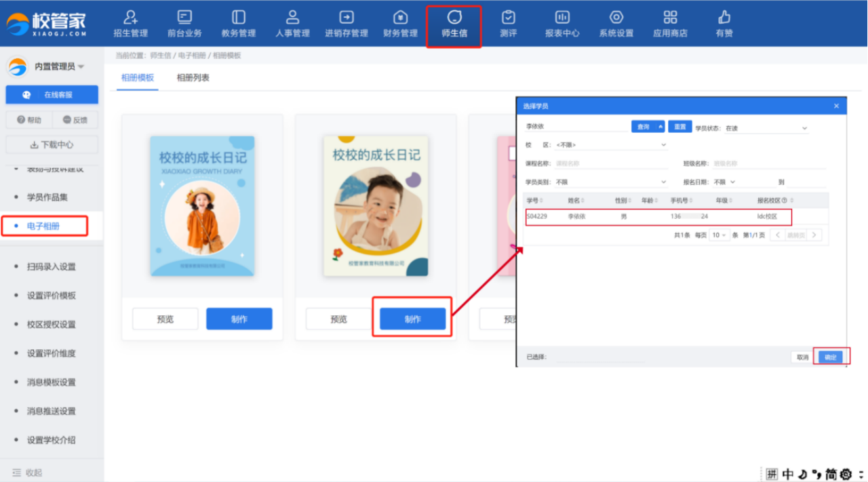Switch to the 相册列表 tab
The image size is (868, 482).
pyautogui.click(x=193, y=78)
